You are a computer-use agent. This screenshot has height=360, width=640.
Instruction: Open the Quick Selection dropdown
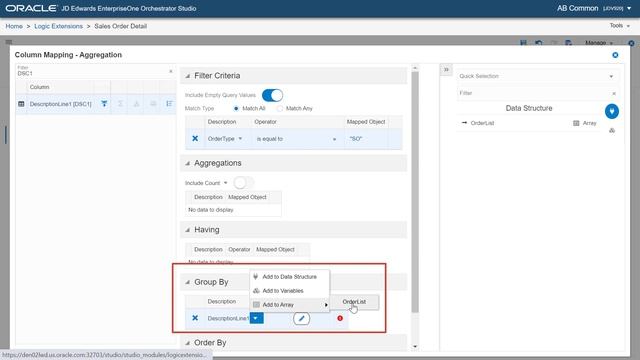[x=611, y=76]
